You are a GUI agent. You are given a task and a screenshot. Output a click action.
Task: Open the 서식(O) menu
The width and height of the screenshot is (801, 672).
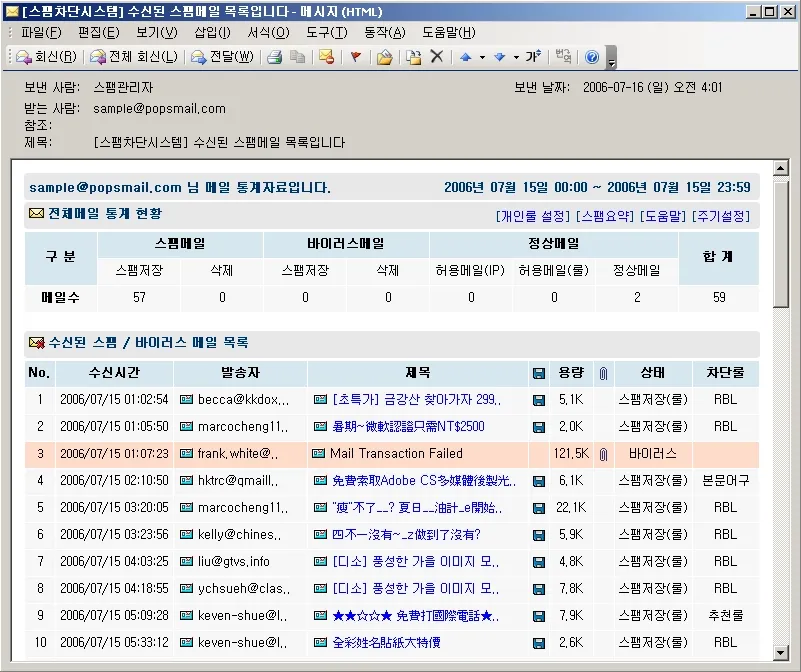point(268,33)
